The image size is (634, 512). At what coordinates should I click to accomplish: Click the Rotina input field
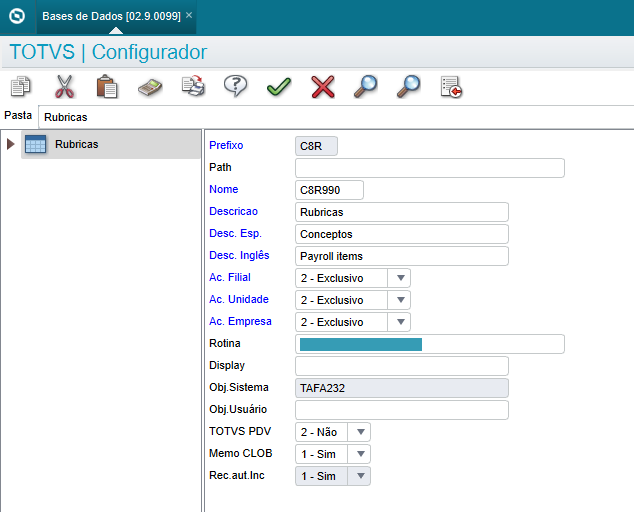click(430, 344)
